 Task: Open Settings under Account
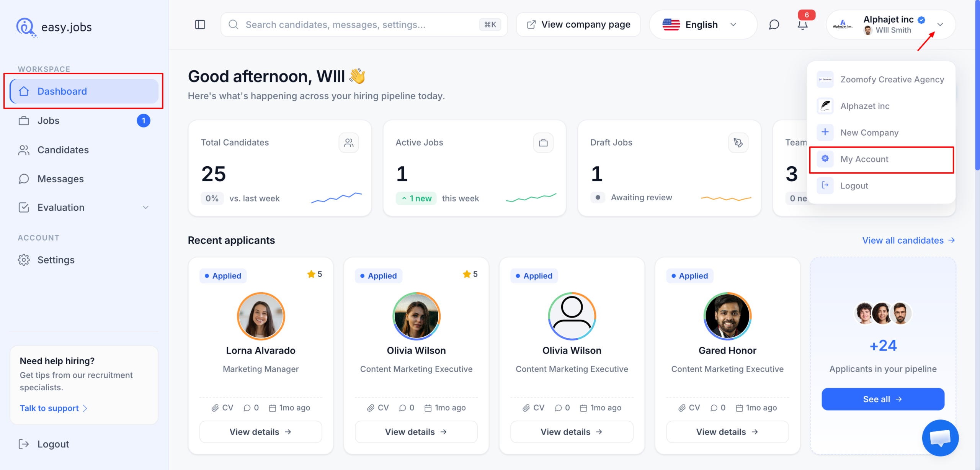coord(84,260)
